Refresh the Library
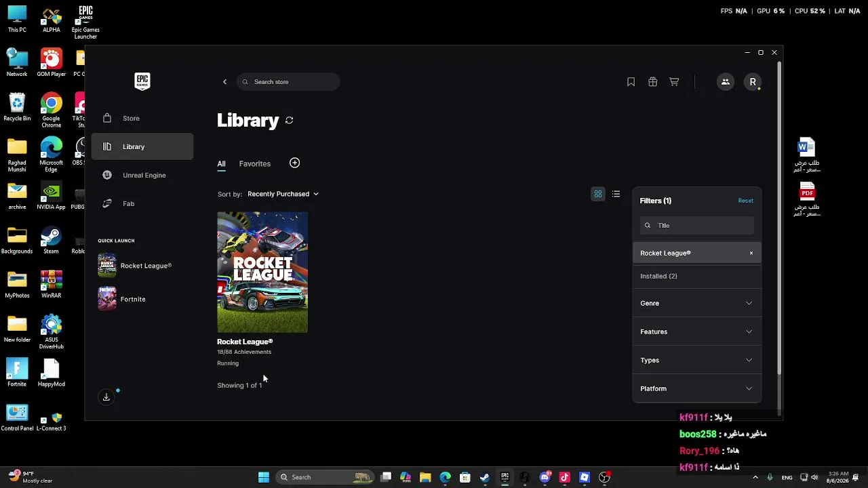Viewport: 868px width, 488px height. coord(290,120)
